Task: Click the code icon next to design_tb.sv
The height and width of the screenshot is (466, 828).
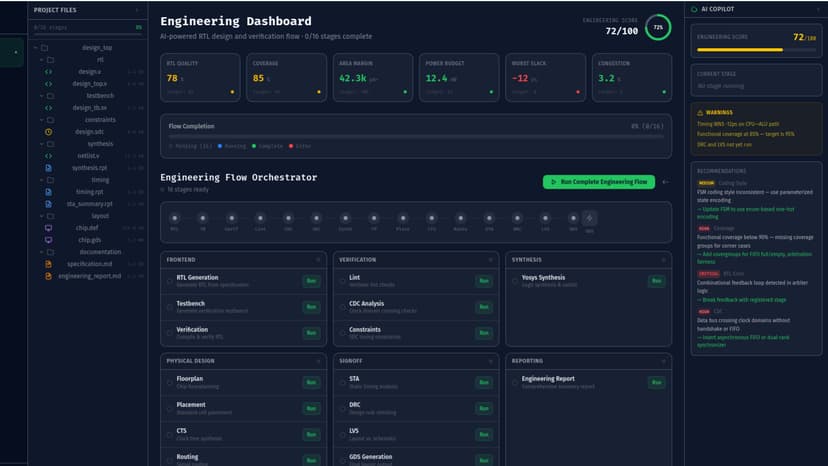Action: click(48, 108)
